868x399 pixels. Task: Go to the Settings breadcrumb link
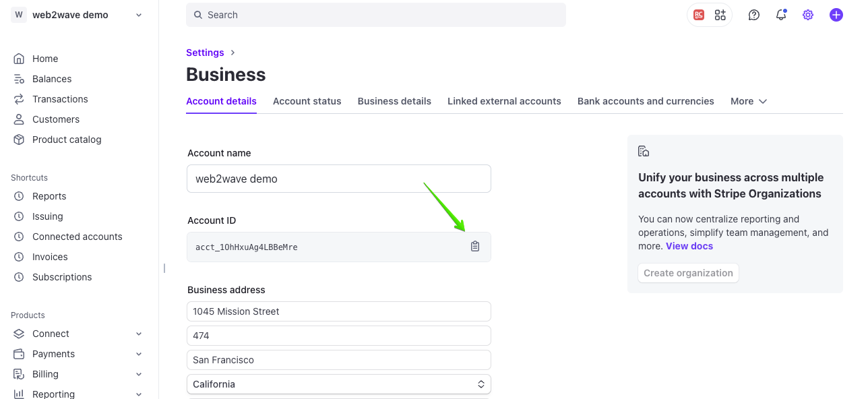coord(205,53)
